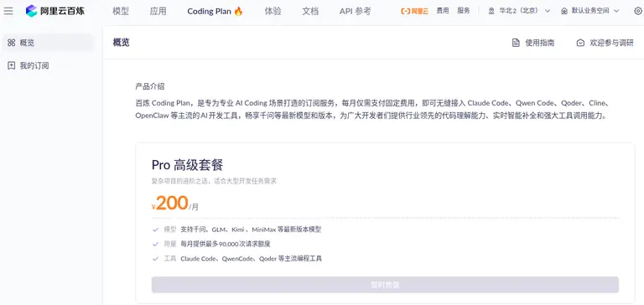The height and width of the screenshot is (305, 644).
Task: Click the 概览 grid icon in sidebar
Action: coord(12,43)
